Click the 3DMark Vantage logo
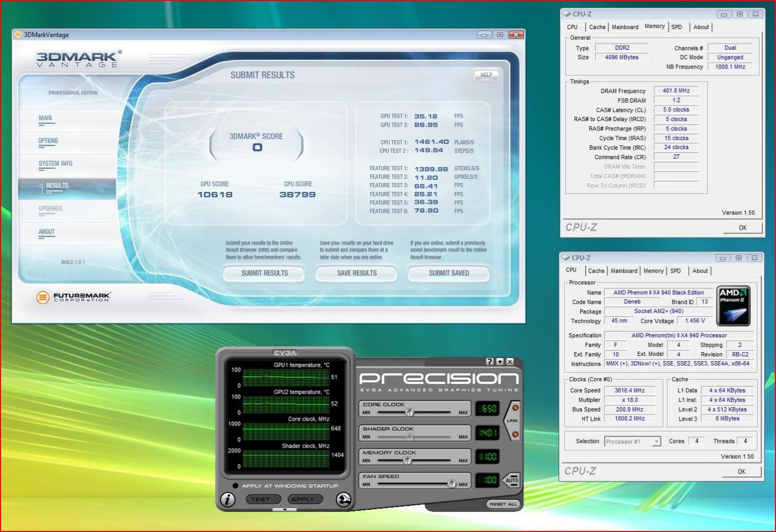This screenshot has width=776, height=532. click(x=79, y=59)
